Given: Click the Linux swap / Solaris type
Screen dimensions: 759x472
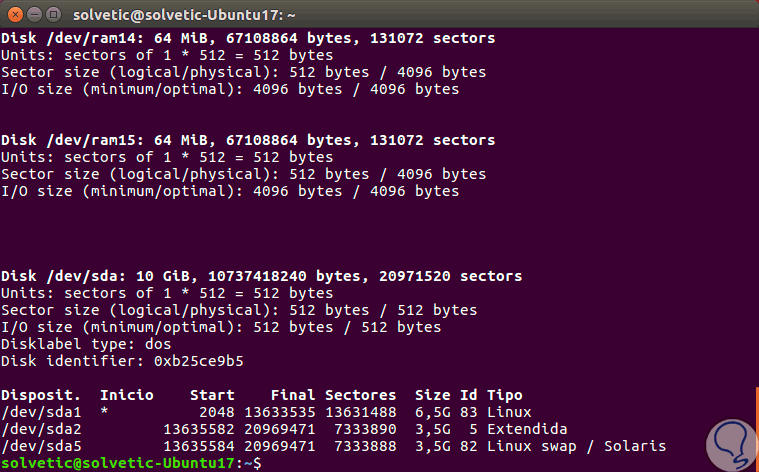Looking at the screenshot, I should [575, 446].
